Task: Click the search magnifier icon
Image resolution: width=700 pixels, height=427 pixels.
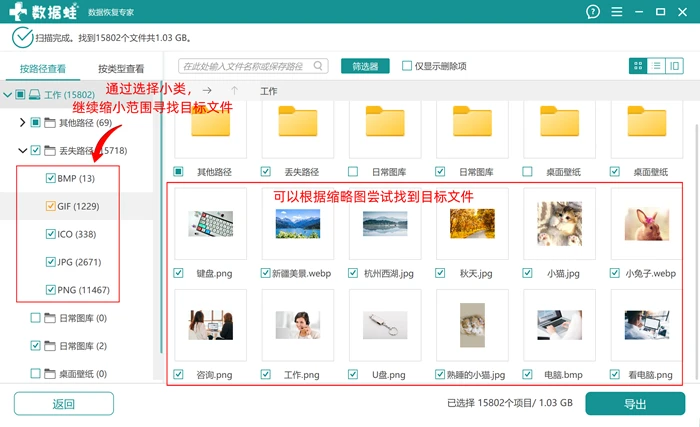Action: 318,66
